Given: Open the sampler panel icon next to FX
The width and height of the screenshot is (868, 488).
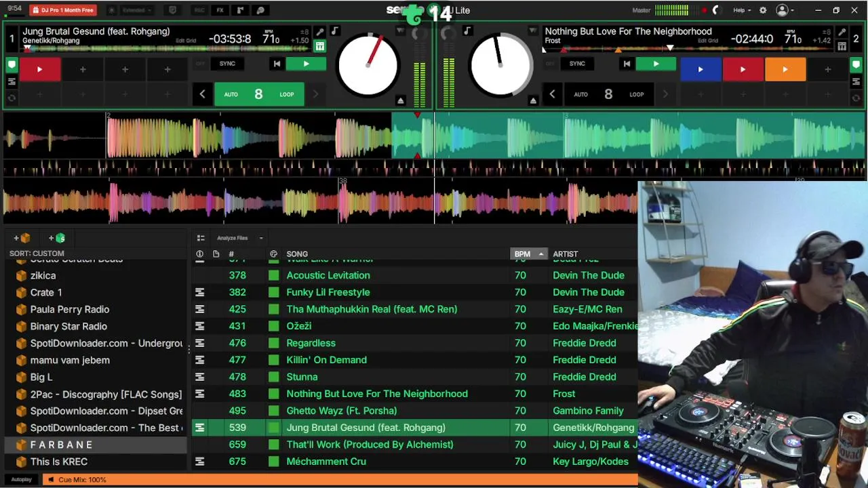Looking at the screenshot, I should pos(240,10).
